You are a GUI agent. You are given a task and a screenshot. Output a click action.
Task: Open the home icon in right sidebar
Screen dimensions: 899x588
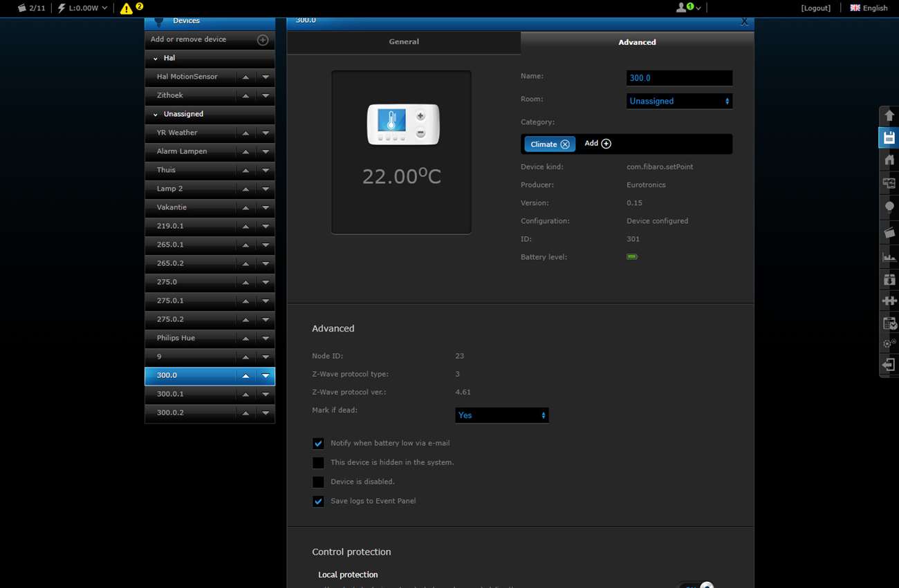(x=889, y=160)
